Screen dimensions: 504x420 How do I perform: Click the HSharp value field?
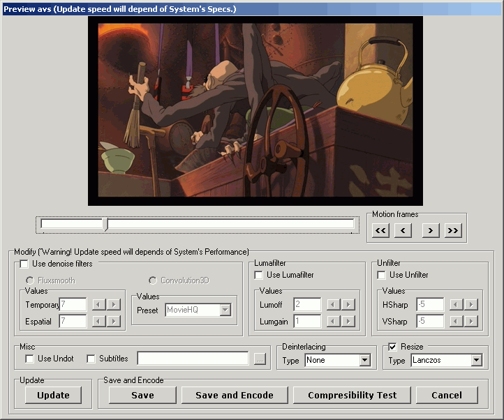[430, 304]
